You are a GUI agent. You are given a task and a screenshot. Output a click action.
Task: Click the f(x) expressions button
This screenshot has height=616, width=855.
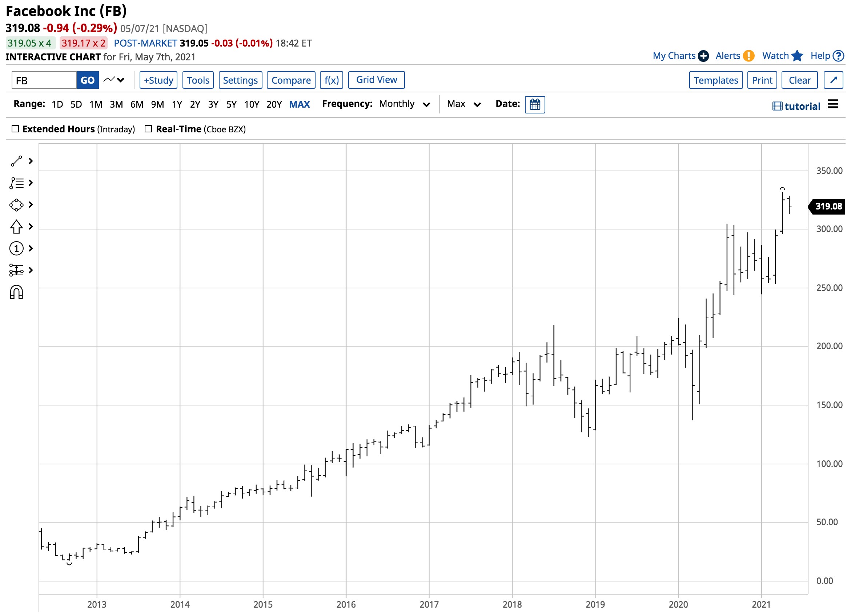coord(332,80)
